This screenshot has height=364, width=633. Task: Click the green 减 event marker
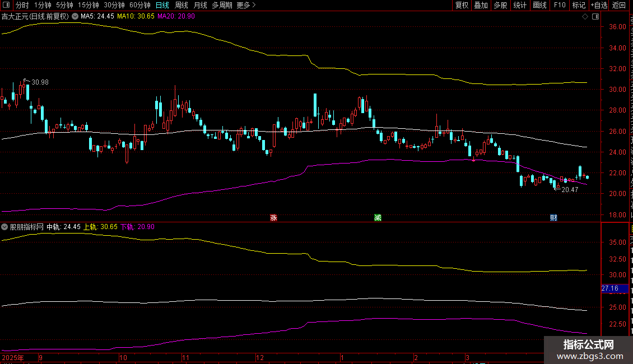pyautogui.click(x=378, y=218)
